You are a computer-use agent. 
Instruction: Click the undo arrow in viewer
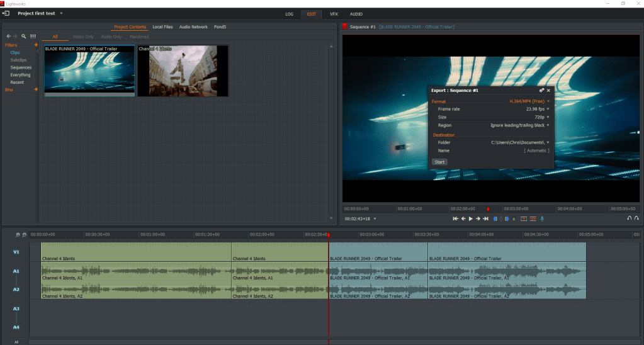point(629,218)
